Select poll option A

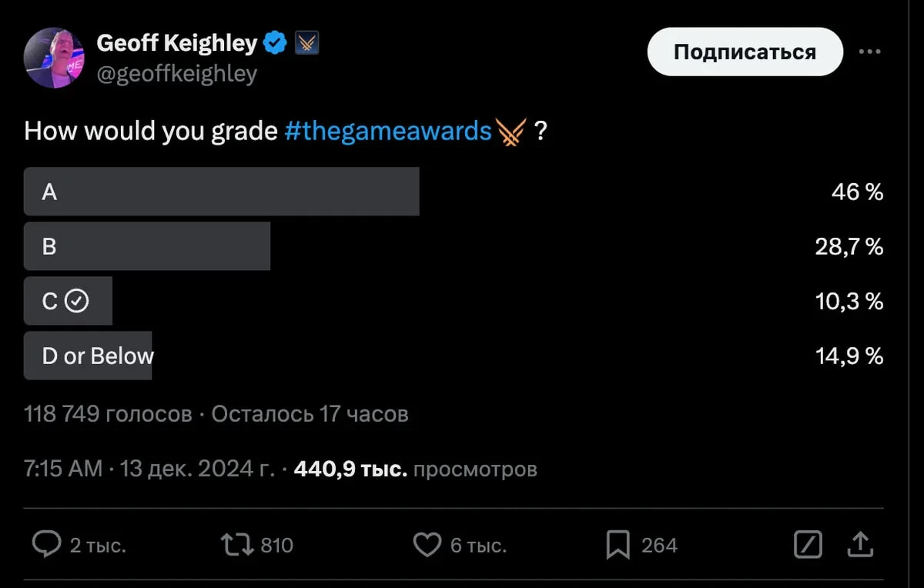click(x=222, y=192)
